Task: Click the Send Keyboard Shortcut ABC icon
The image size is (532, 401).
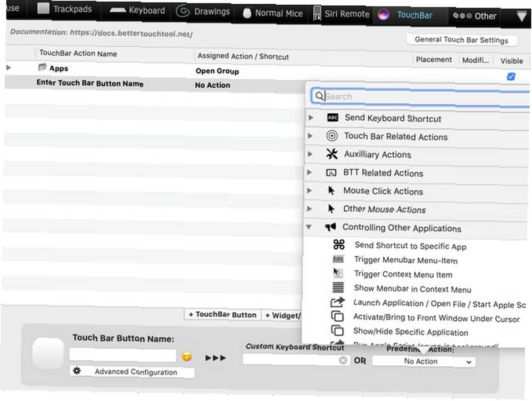Action: [x=332, y=118]
